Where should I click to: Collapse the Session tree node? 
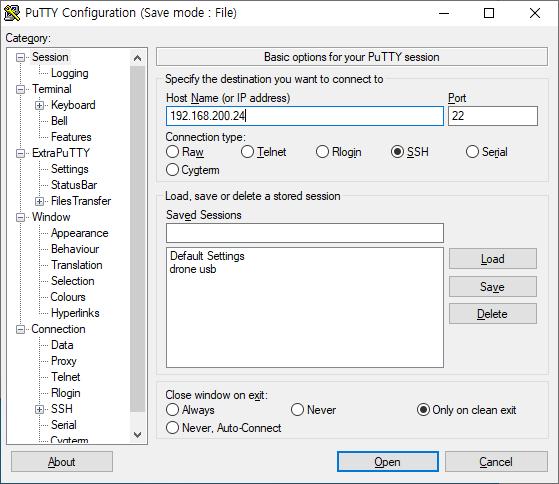point(21,57)
